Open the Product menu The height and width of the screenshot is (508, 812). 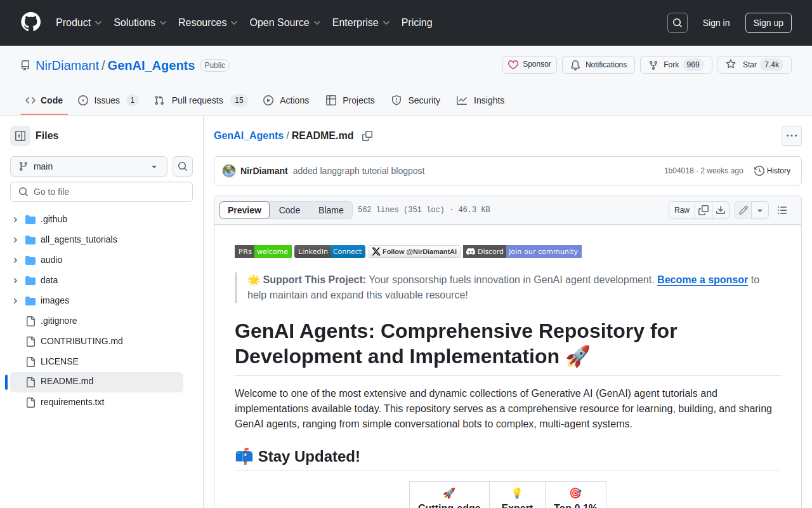[79, 23]
